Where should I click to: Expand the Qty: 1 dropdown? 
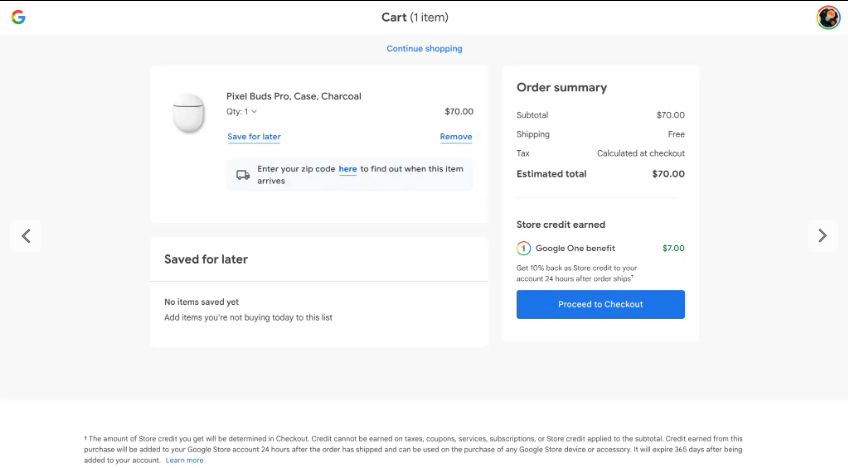(x=242, y=111)
